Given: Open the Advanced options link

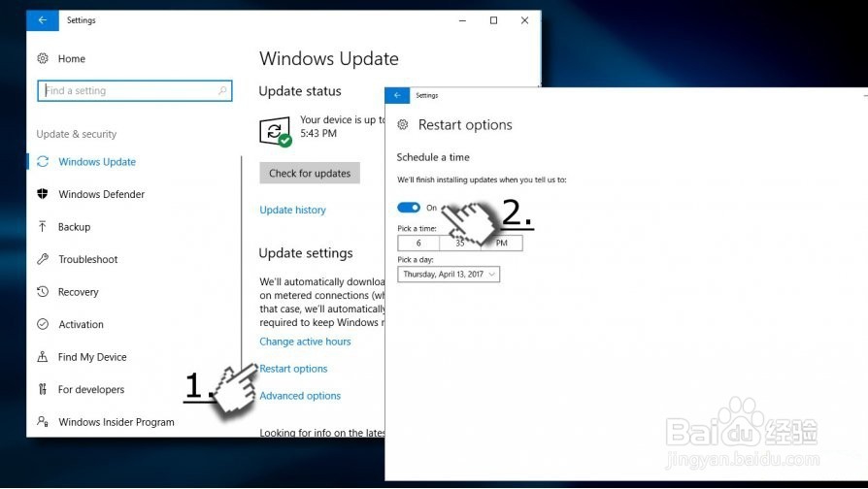Looking at the screenshot, I should (x=300, y=396).
